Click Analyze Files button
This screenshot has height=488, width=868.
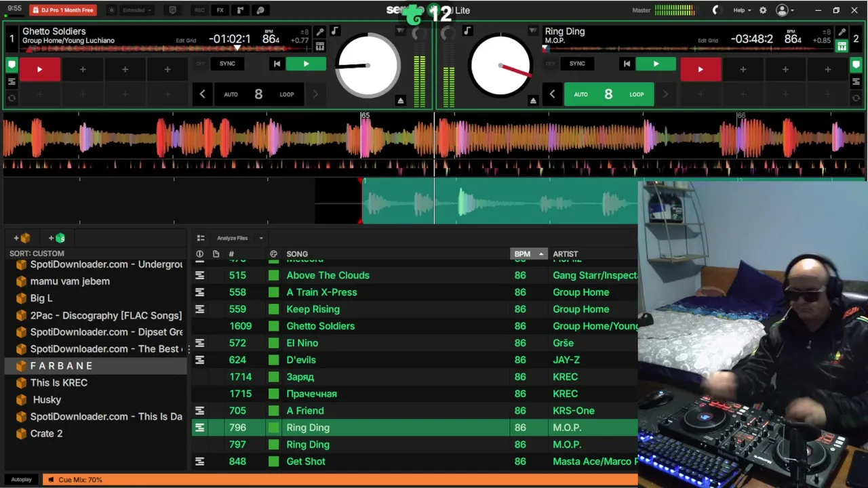232,238
